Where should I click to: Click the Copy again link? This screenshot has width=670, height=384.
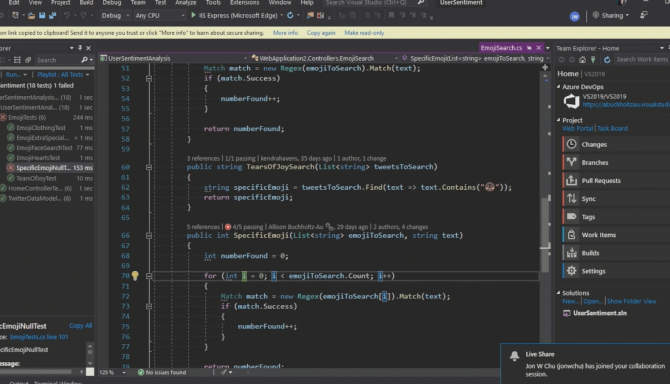coord(321,33)
